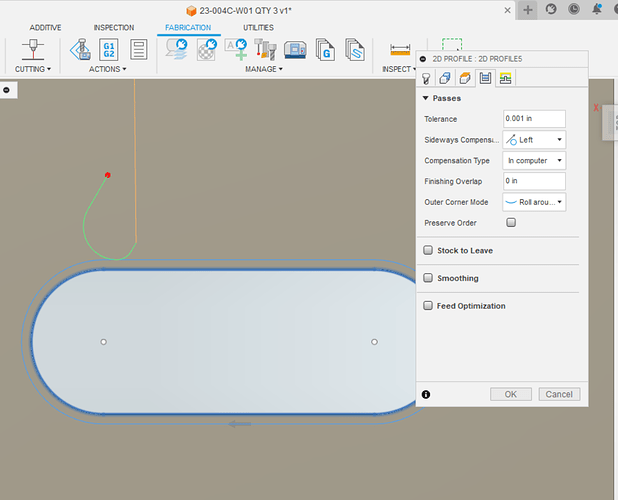The height and width of the screenshot is (500, 618).
Task: Open the Post Process G1 G2 icon
Action: (109, 50)
